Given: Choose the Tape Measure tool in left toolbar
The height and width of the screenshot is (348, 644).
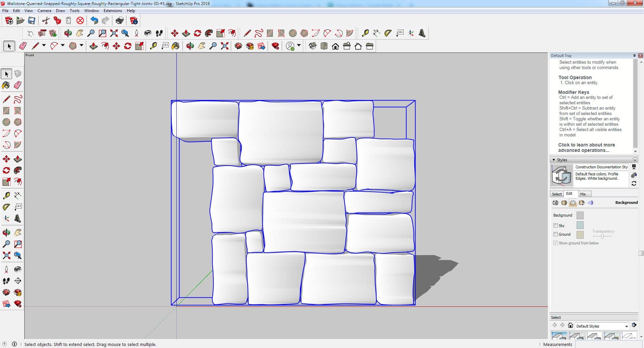Looking at the screenshot, I should (6, 195).
